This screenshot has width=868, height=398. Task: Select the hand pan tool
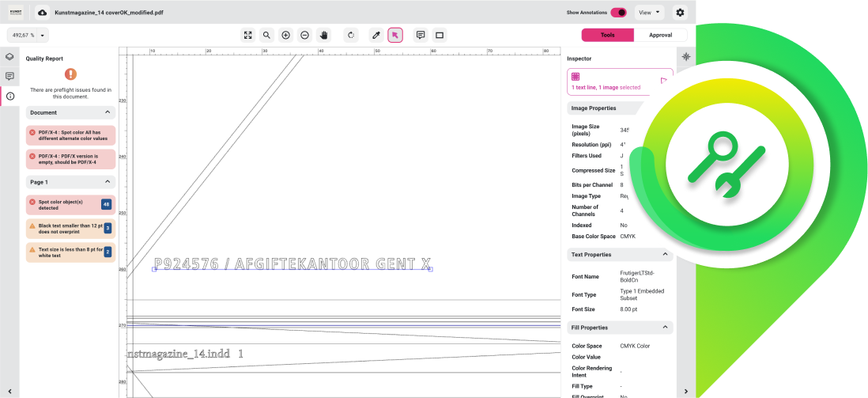click(x=324, y=36)
